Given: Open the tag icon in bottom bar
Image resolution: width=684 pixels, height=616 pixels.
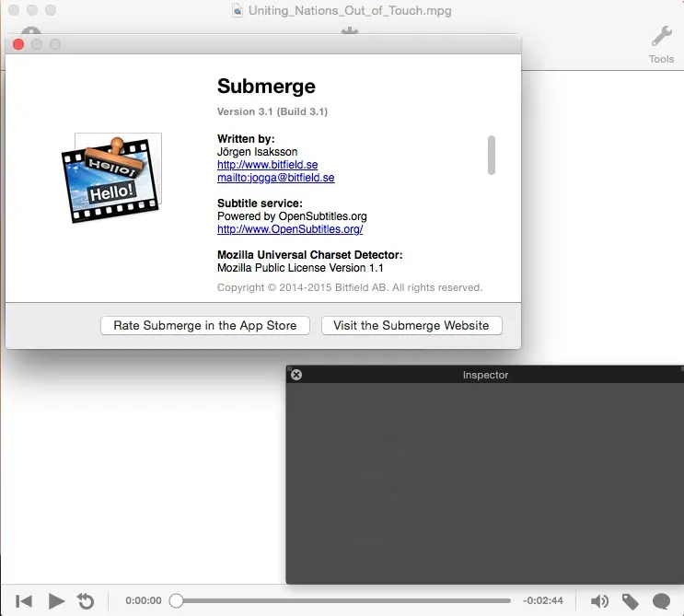Looking at the screenshot, I should [x=631, y=601].
